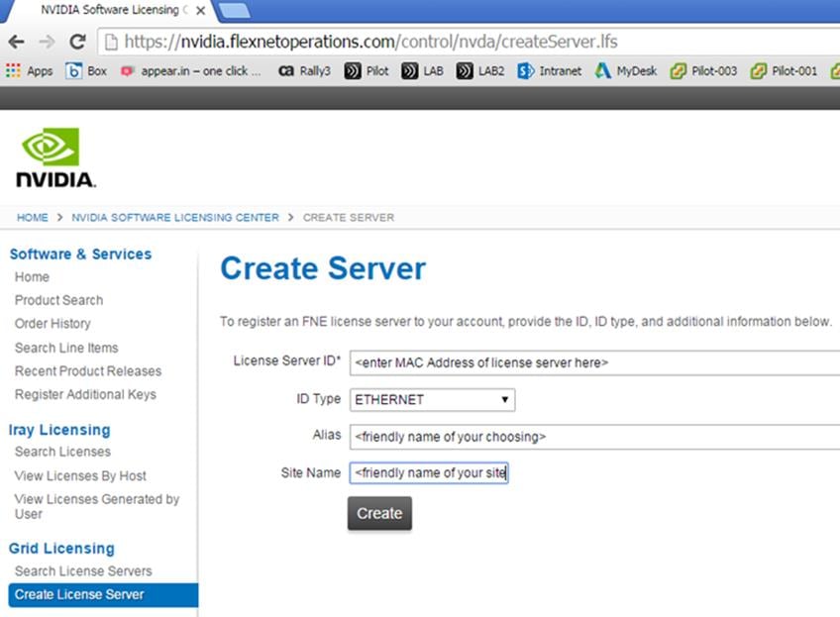The image size is (840, 617).
Task: Click the NVIDIA logo
Action: (55, 157)
